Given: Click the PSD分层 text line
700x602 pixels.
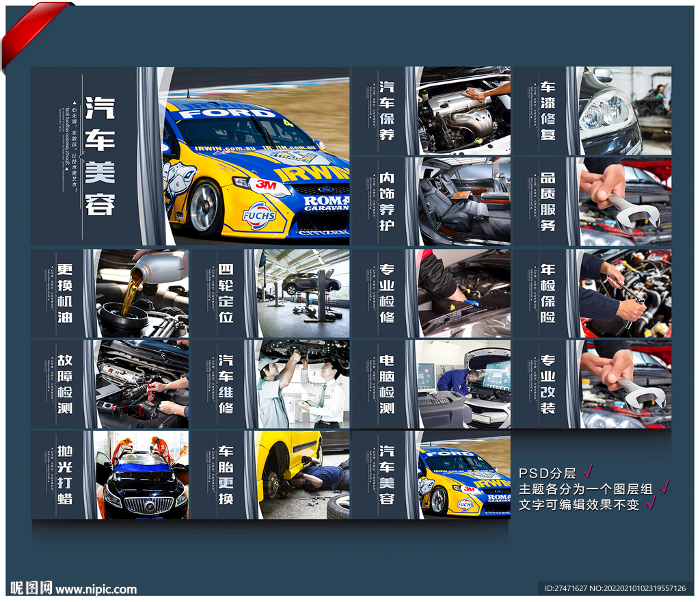Looking at the screenshot, I should tap(548, 473).
